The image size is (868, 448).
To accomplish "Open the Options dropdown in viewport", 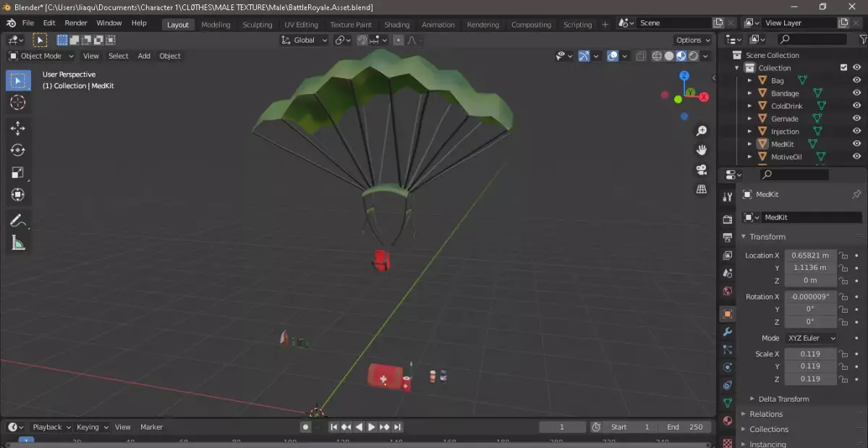I will pos(692,40).
